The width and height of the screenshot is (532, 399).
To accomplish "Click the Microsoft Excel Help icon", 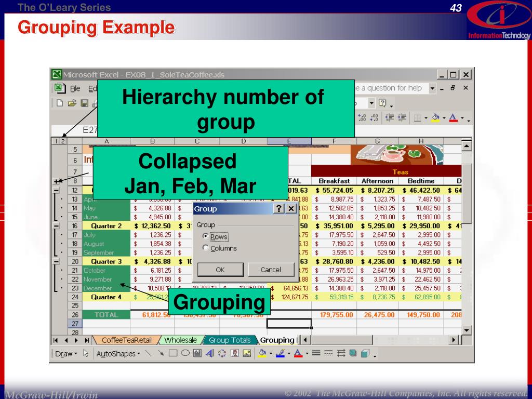I will coord(382,103).
